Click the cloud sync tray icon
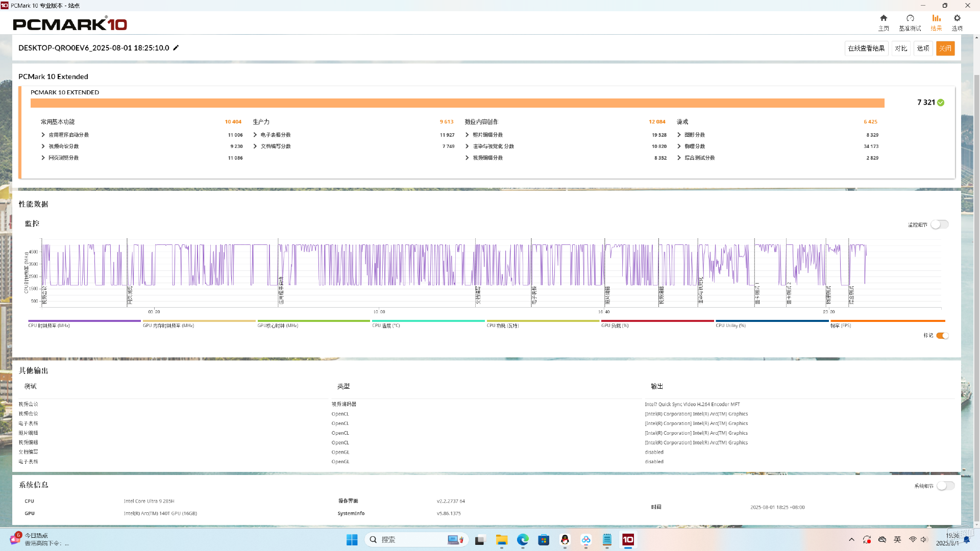 coord(882,540)
